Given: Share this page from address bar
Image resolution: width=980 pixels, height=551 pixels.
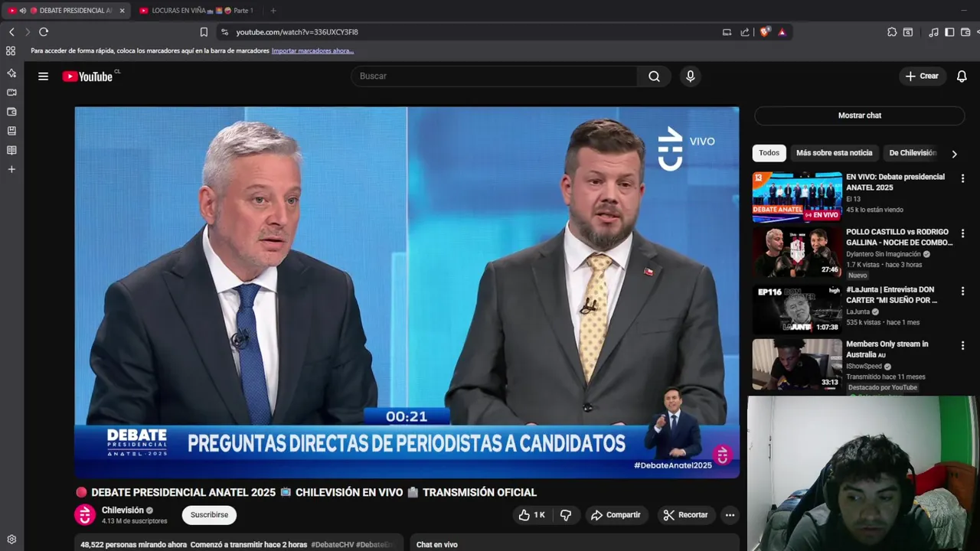Looking at the screenshot, I should click(x=745, y=32).
